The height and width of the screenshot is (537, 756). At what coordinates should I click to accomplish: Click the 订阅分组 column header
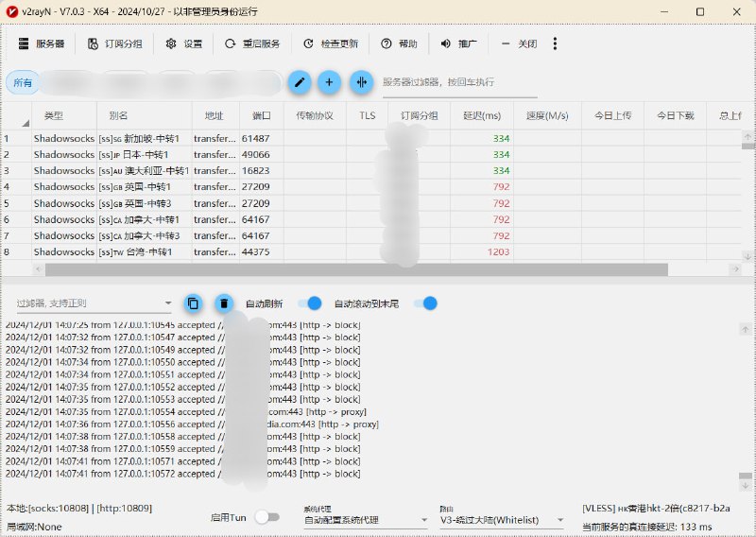pyautogui.click(x=419, y=115)
